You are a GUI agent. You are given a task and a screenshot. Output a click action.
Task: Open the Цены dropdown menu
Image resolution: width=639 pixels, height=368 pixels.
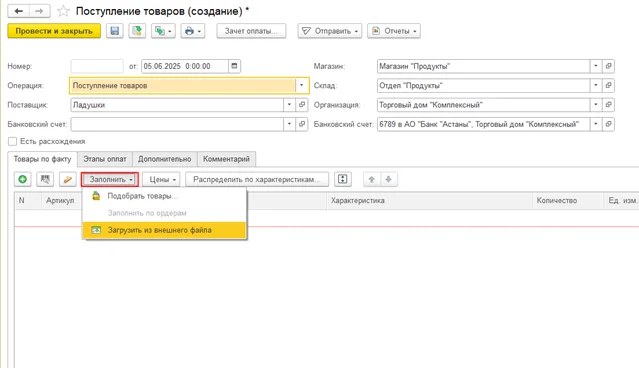[162, 179]
